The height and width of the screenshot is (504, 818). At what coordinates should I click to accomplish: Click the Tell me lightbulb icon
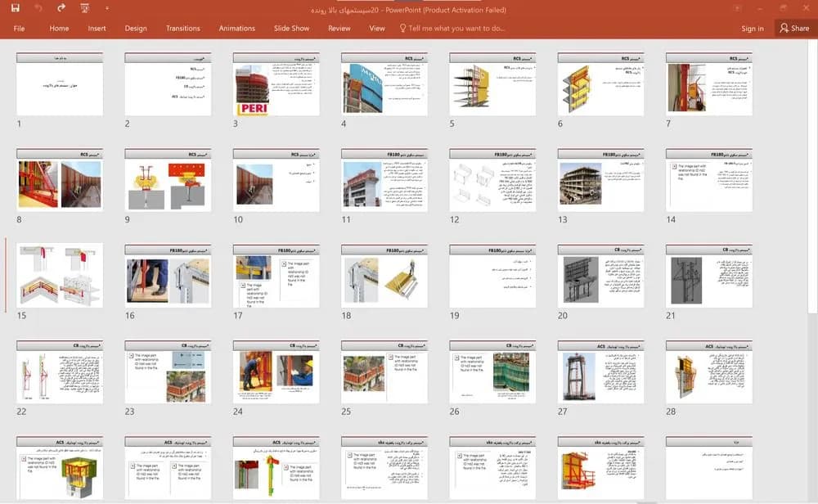coord(402,28)
